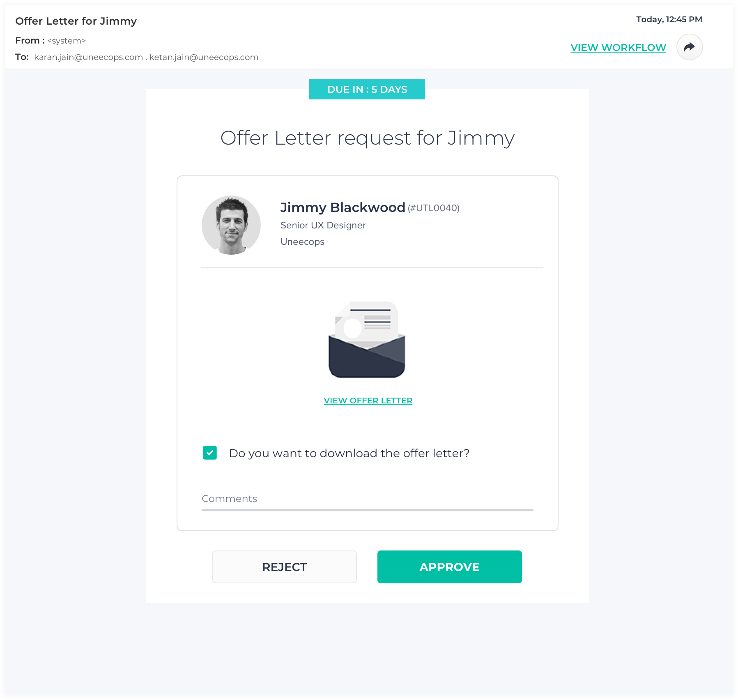Viewport: 738px width, 700px height.
Task: Open the View Workflow link
Action: pyautogui.click(x=618, y=48)
